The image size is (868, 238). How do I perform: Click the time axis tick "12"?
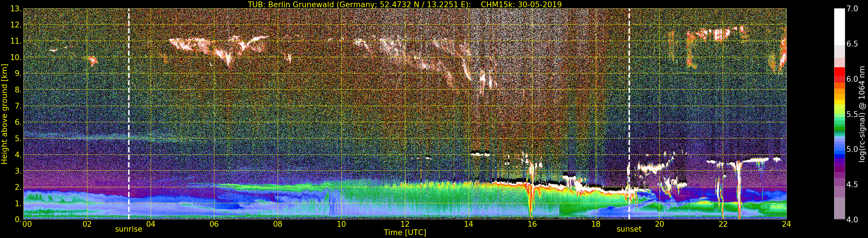(405, 224)
